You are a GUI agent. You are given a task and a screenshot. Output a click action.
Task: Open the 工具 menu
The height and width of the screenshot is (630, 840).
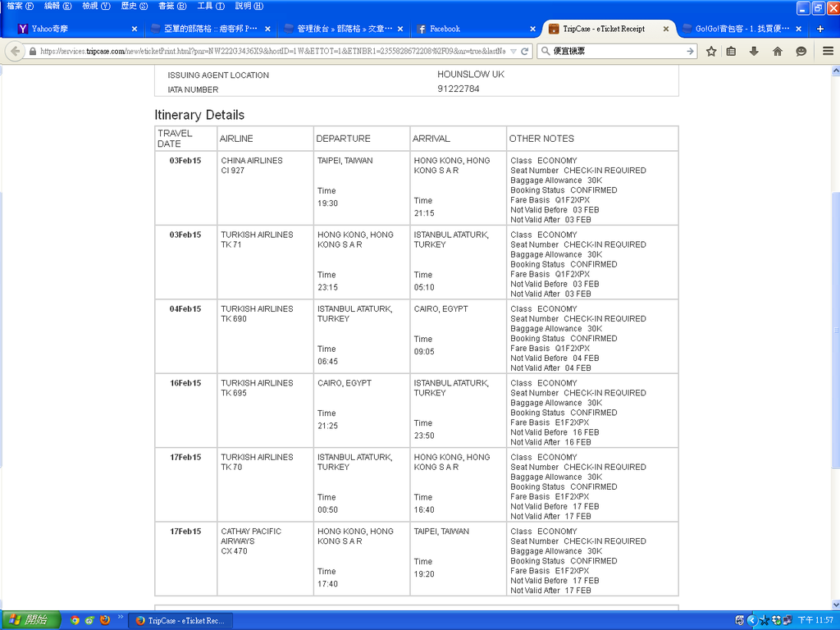point(212,6)
